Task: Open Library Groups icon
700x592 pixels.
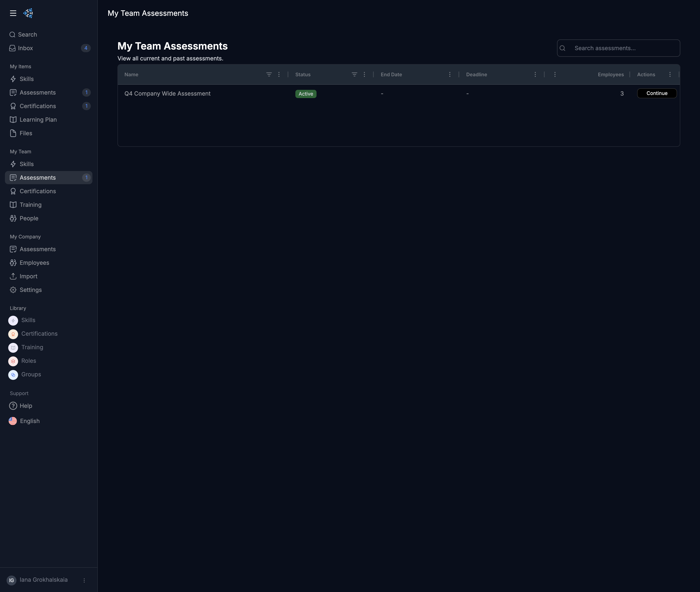Action: 13,375
